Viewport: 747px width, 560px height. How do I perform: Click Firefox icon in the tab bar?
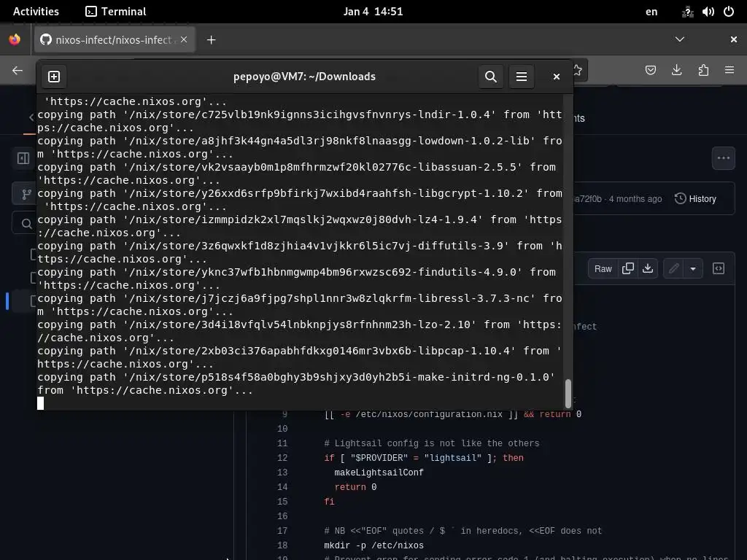click(x=15, y=39)
